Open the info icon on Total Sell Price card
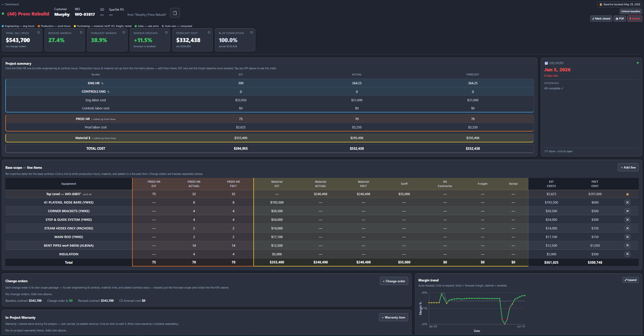644x336 pixels. tap(39, 32)
